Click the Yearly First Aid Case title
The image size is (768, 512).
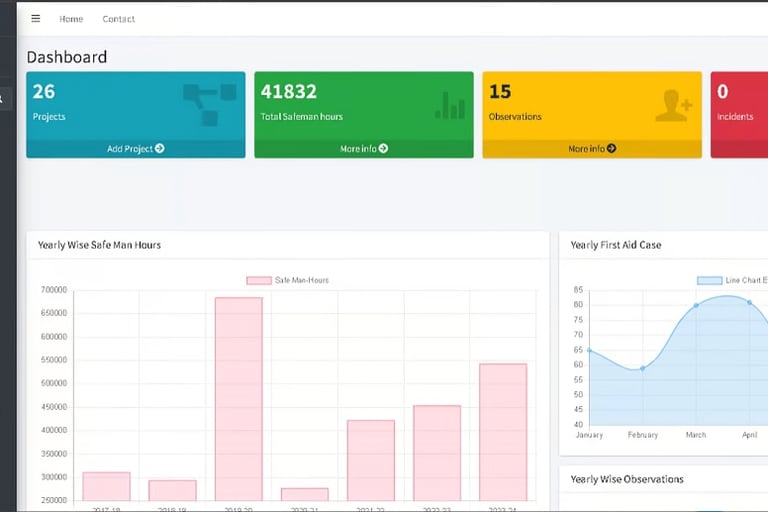tap(616, 245)
